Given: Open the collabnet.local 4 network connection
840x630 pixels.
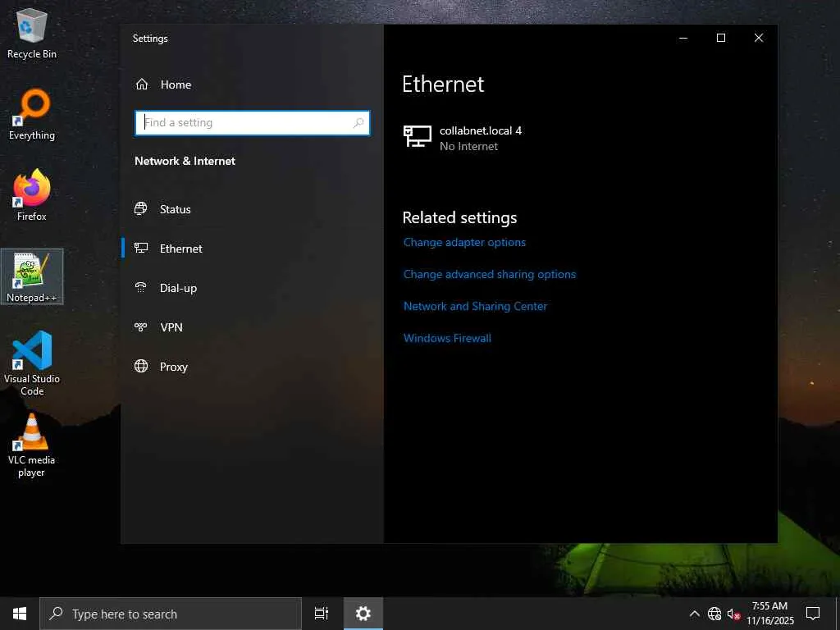Looking at the screenshot, I should [x=463, y=138].
